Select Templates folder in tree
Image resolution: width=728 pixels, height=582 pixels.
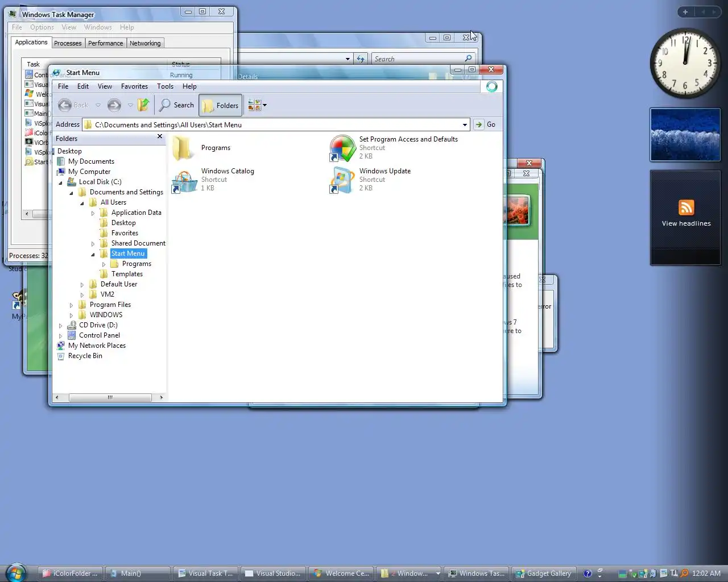coord(127,274)
